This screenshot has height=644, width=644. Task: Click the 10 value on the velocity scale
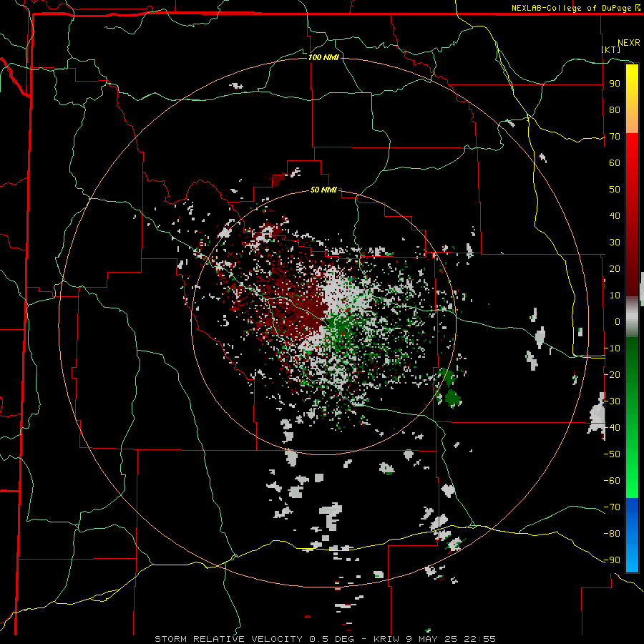(x=615, y=296)
